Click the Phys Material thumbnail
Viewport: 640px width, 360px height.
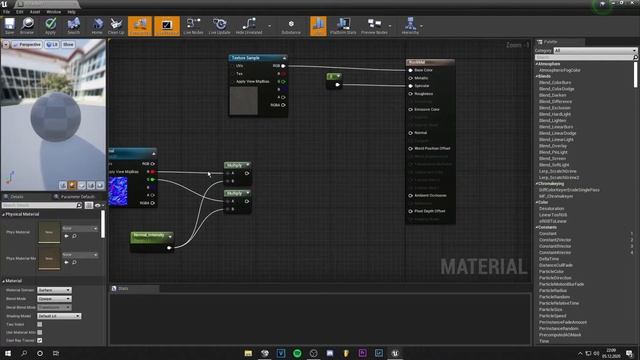(49, 232)
